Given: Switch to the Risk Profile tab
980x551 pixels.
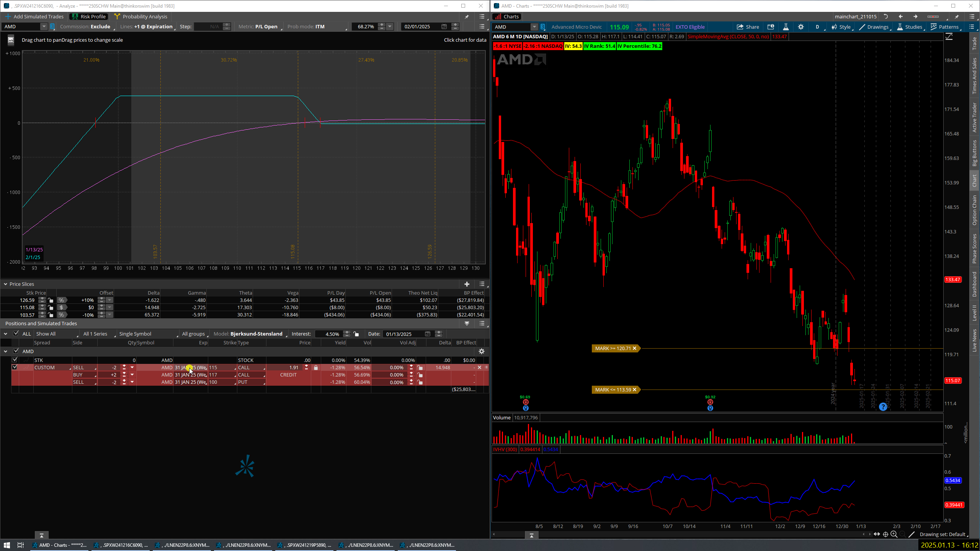Looking at the screenshot, I should [x=89, y=16].
